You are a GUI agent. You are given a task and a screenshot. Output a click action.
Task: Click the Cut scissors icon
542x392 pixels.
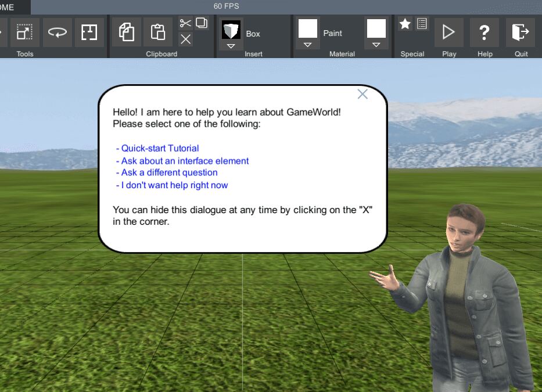pos(186,23)
